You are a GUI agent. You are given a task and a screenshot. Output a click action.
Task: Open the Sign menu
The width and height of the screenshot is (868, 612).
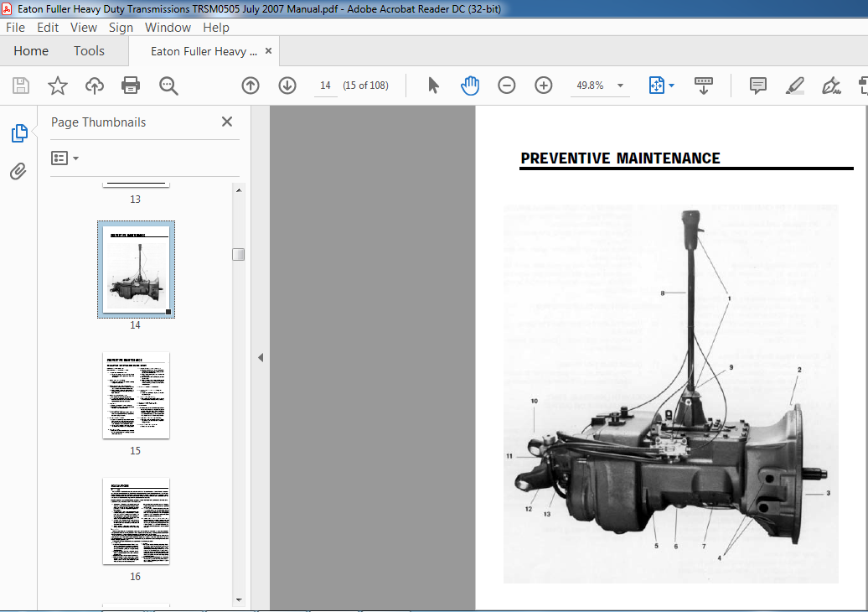click(x=121, y=28)
